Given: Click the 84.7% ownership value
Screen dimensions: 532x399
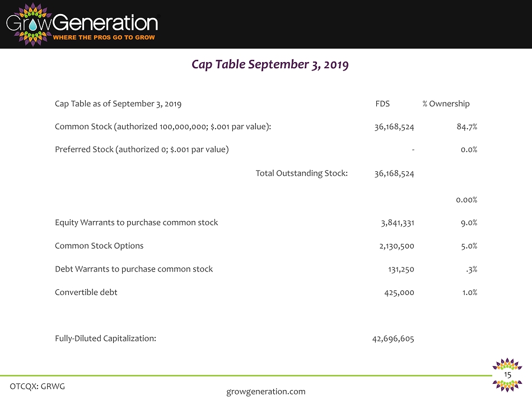Looking at the screenshot, I should (466, 126).
